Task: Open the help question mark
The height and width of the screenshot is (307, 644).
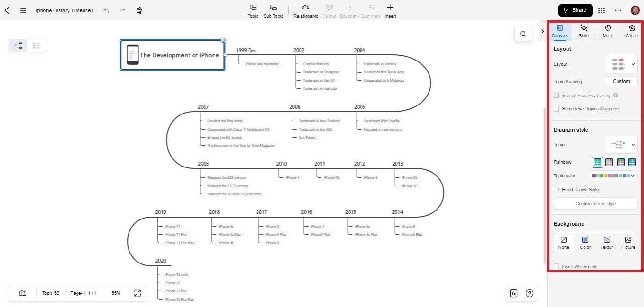Action: [530, 293]
